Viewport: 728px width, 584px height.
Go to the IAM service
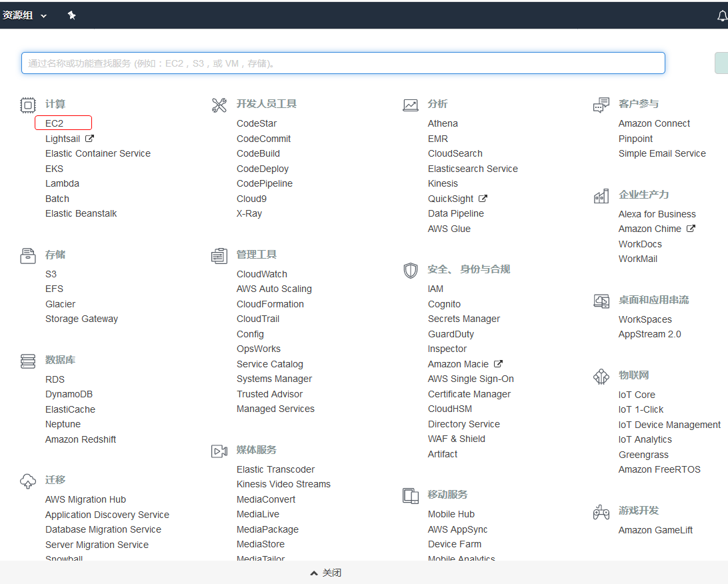click(435, 289)
